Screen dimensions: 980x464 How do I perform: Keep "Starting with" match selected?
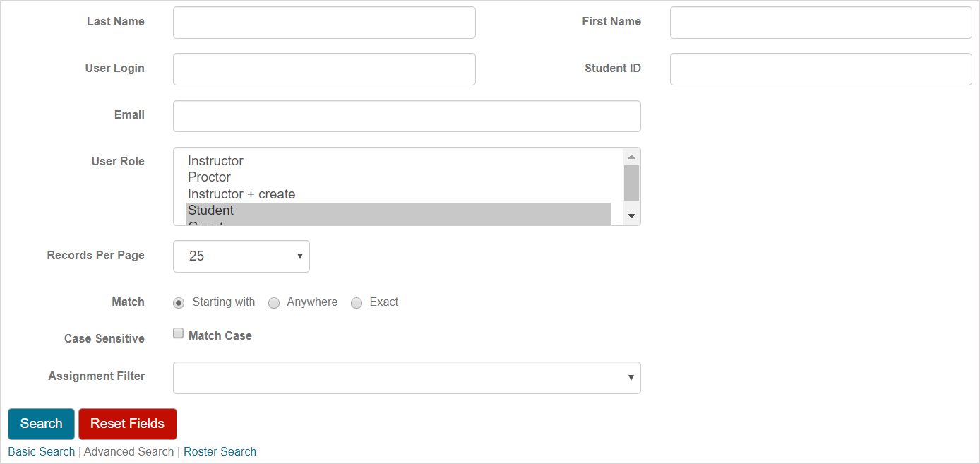(x=178, y=302)
